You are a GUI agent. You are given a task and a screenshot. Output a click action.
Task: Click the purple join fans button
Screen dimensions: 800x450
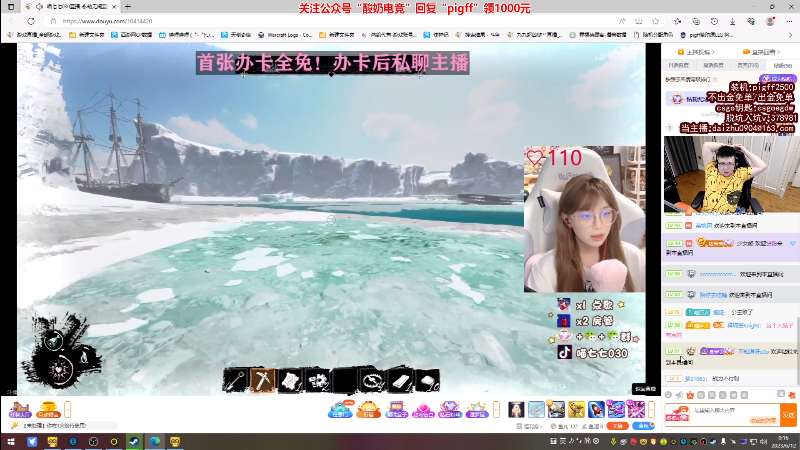pyautogui.click(x=778, y=79)
